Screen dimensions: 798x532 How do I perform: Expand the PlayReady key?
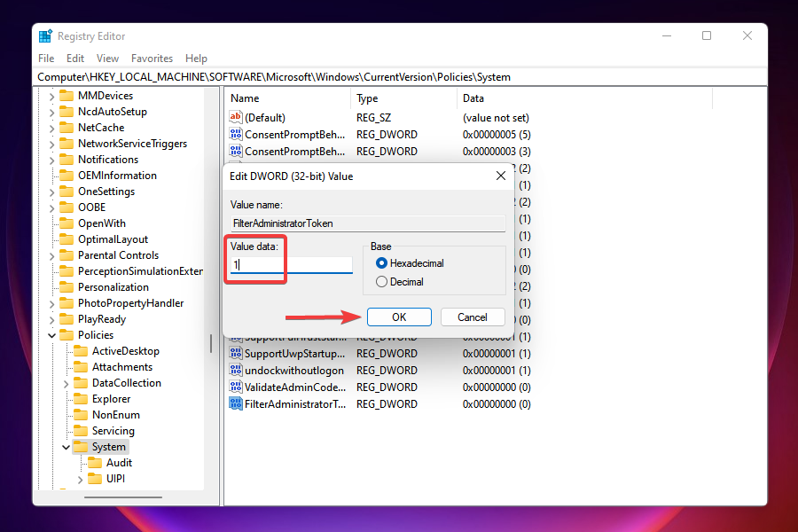click(51, 320)
